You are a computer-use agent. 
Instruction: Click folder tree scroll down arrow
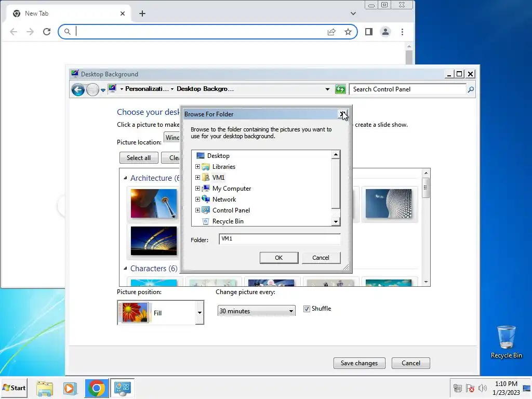[x=336, y=221]
